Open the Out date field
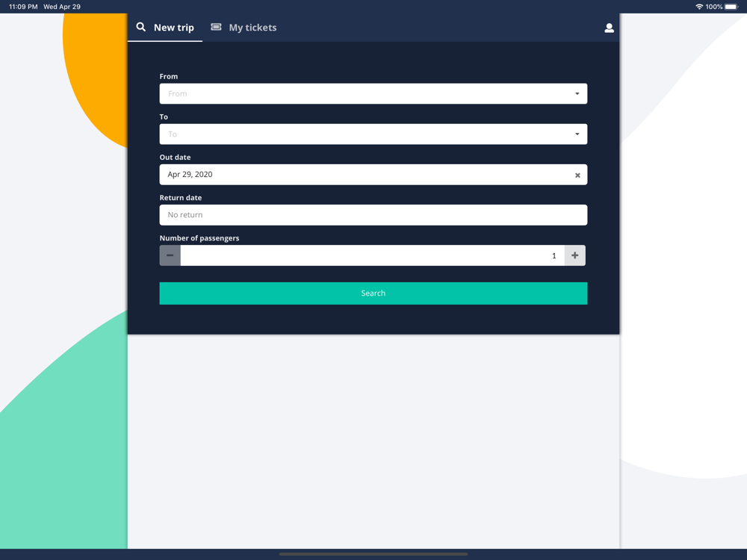747x560 pixels. pyautogui.click(x=373, y=175)
